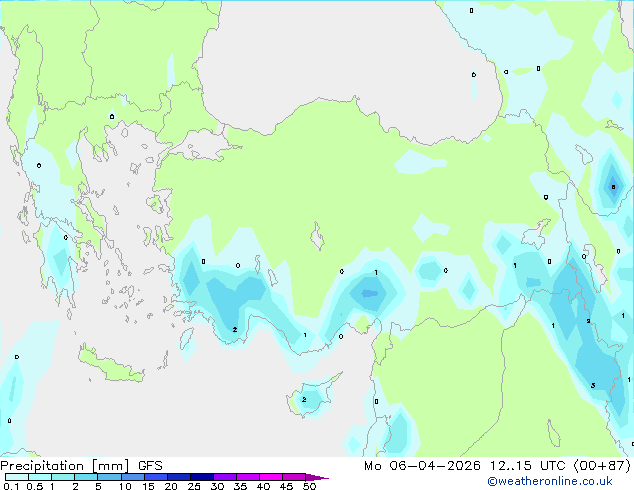Click the 'GFS' model label
This screenshot has width=634, height=490.
click(x=150, y=466)
